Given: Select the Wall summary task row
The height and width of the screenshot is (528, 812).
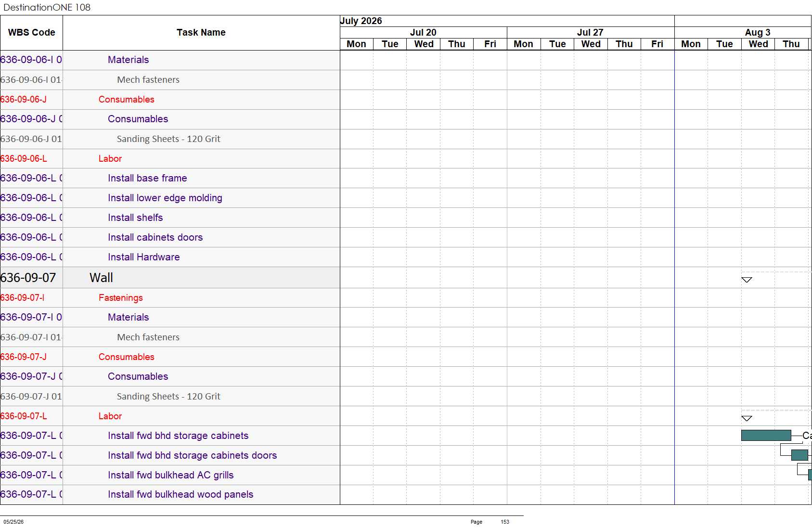Looking at the screenshot, I should [x=170, y=278].
